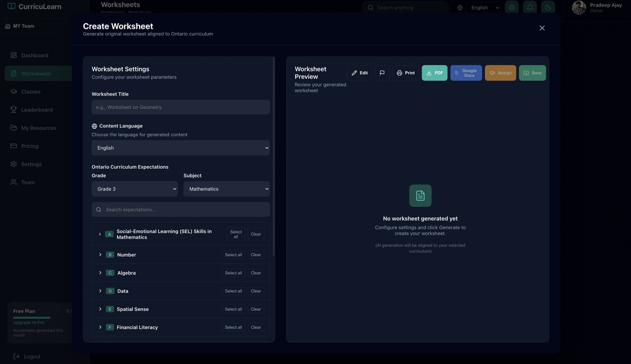Click the Leaderboard trophy icon
Image resolution: width=631 pixels, height=364 pixels.
coord(14,110)
